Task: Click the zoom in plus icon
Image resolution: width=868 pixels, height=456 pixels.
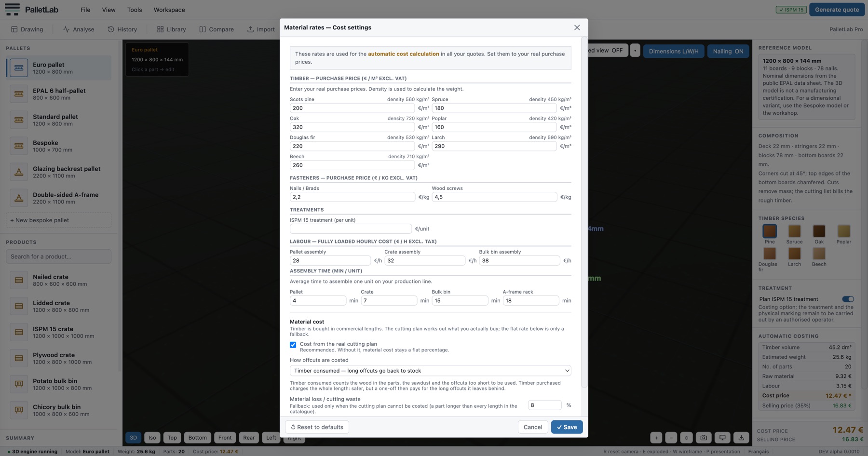Action: [x=656, y=438]
